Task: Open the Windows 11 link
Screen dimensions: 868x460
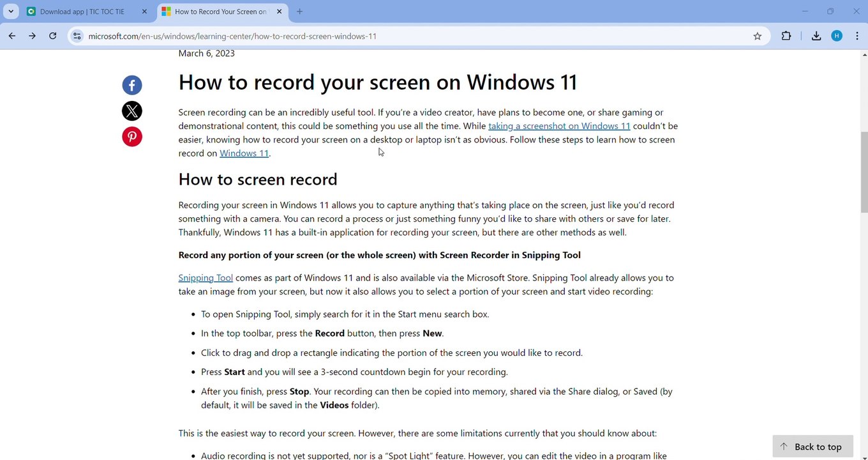Action: coord(244,153)
